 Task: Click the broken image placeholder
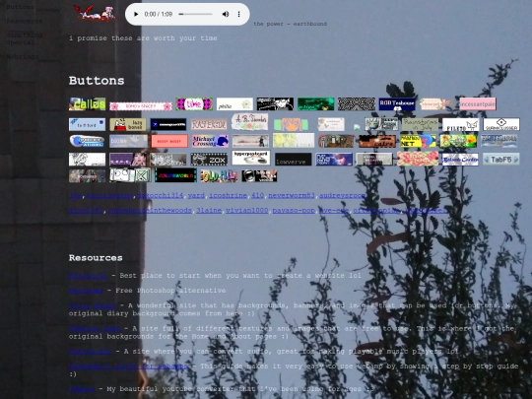(357, 127)
